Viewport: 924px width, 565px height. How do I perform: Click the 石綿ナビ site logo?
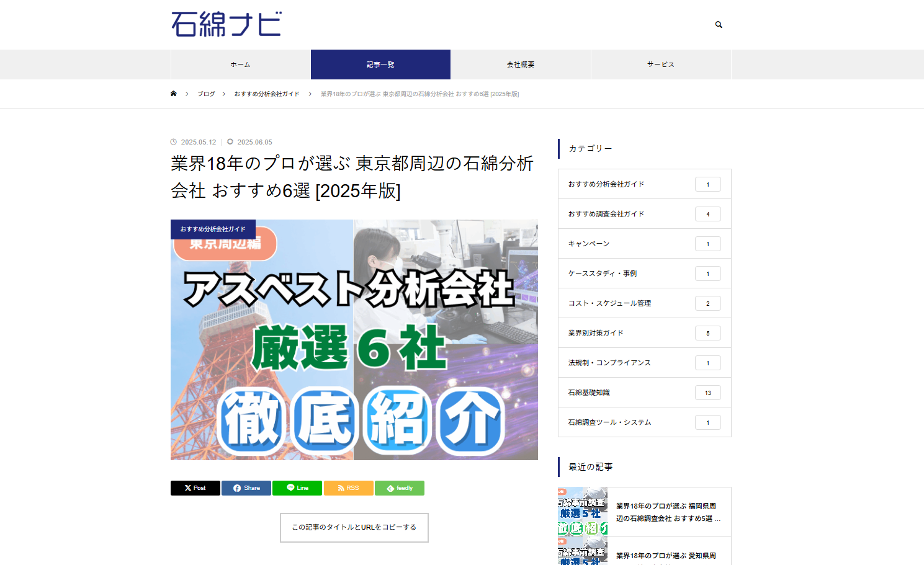[x=226, y=24]
